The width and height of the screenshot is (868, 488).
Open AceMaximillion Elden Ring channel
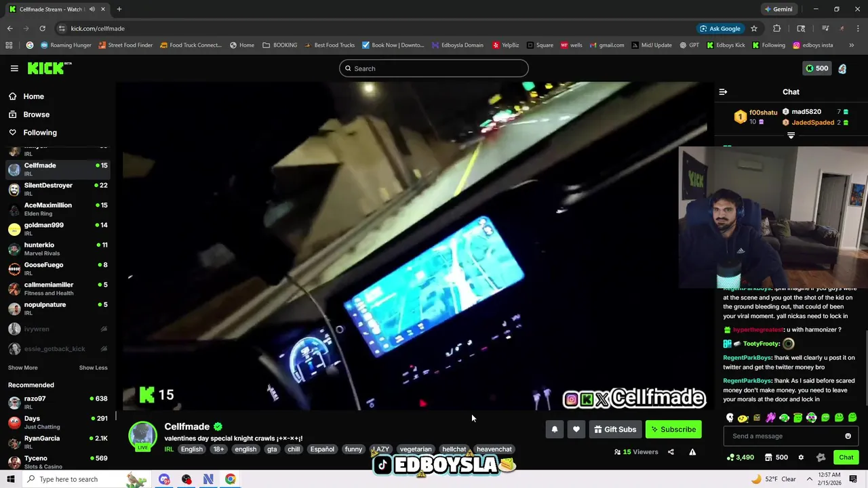pyautogui.click(x=58, y=209)
